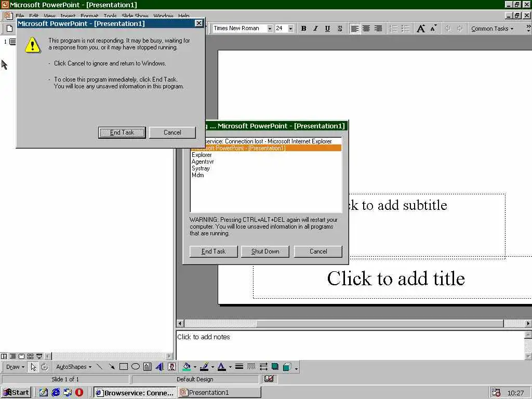This screenshot has width=532, height=399.
Task: Insert Clip Art from drawing toolbar
Action: coord(171,367)
